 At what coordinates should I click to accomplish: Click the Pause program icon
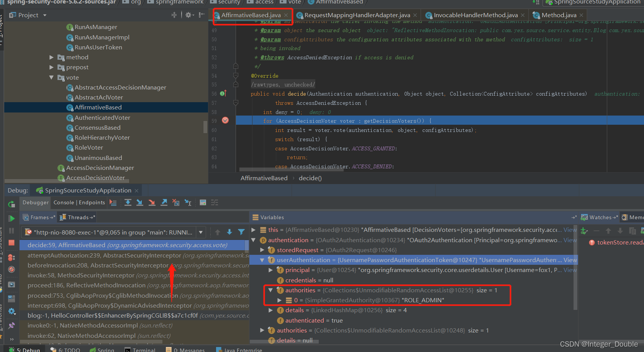pos(12,230)
